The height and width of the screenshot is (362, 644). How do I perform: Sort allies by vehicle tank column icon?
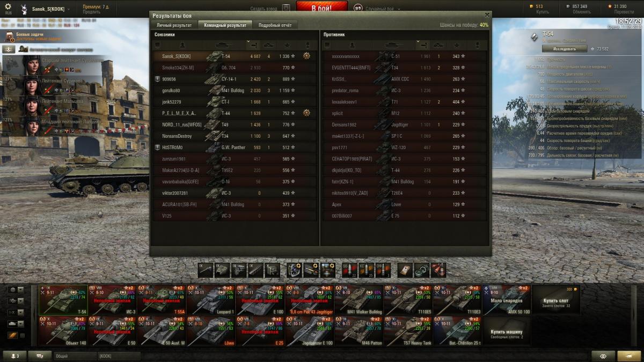click(x=223, y=46)
